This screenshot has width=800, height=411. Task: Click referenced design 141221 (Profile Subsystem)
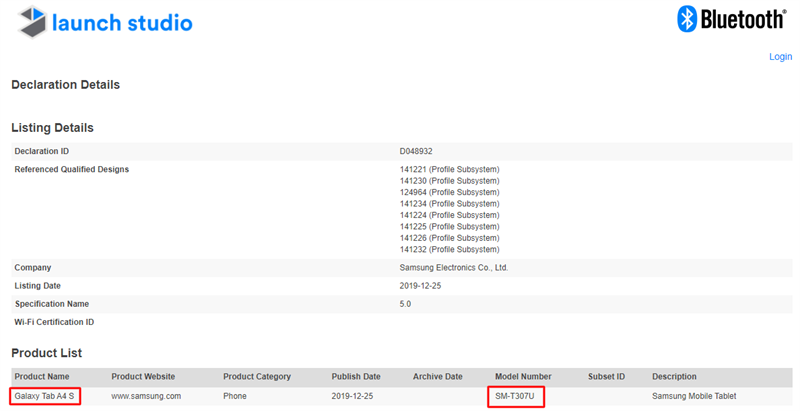coord(449,169)
